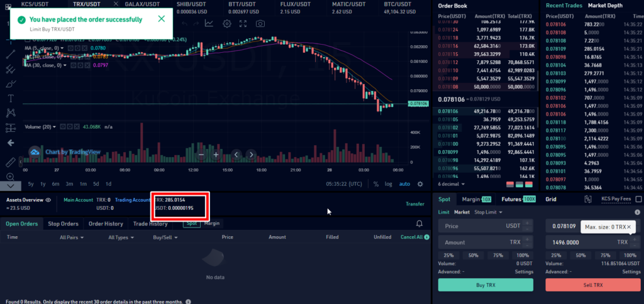Toggle auto scale on the chart
Viewport: 644px width, 304px height.
[x=404, y=184]
